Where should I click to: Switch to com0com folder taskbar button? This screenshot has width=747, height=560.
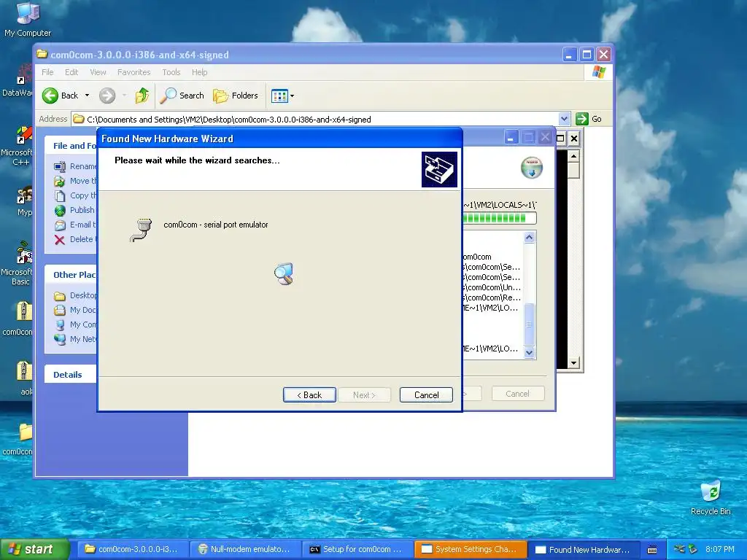[131, 550]
